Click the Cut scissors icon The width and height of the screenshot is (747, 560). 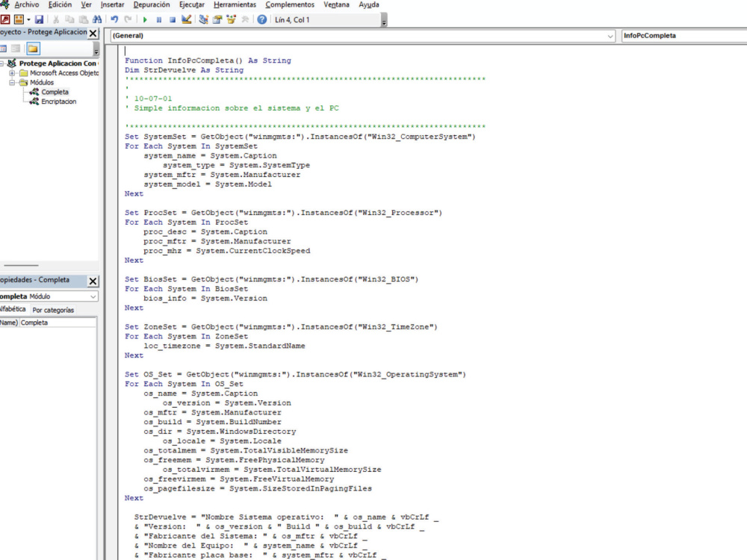56,19
